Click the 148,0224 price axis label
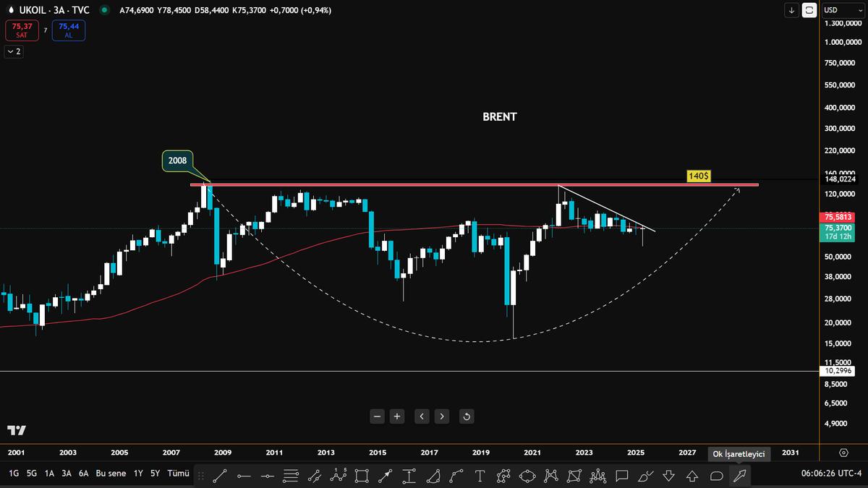868x488 pixels. [839, 179]
